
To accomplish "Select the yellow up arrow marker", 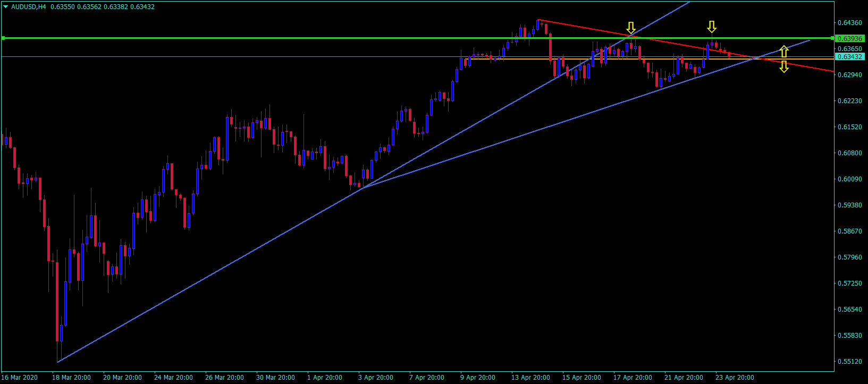I will coord(784,51).
